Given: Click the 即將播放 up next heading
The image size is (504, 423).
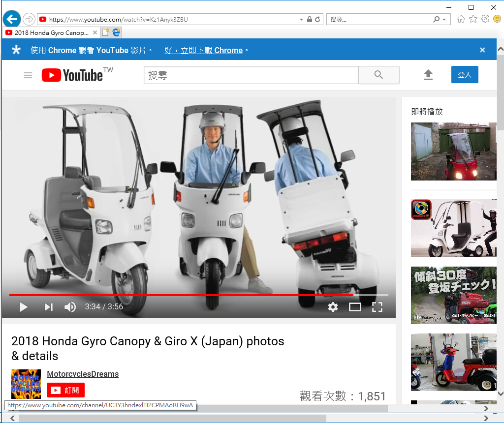Looking at the screenshot, I should pyautogui.click(x=427, y=112).
